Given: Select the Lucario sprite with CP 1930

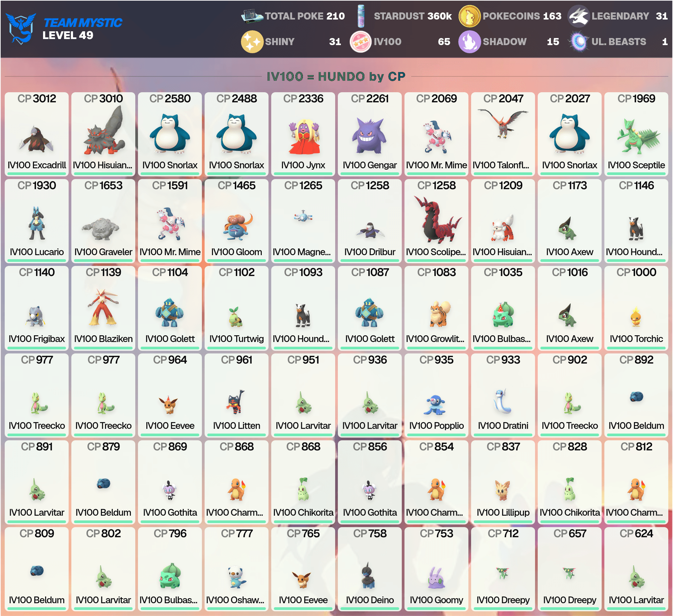Looking at the screenshot, I should (37, 223).
